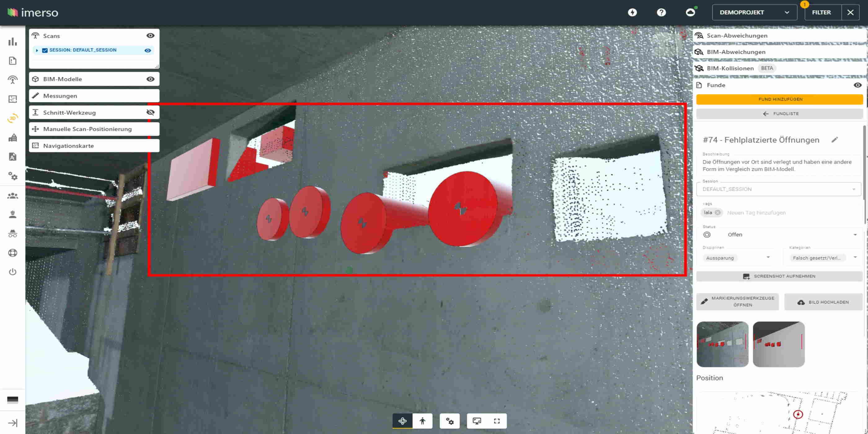Open the floor plan view from left sidebar
The width and height of the screenshot is (868, 434).
[12, 99]
